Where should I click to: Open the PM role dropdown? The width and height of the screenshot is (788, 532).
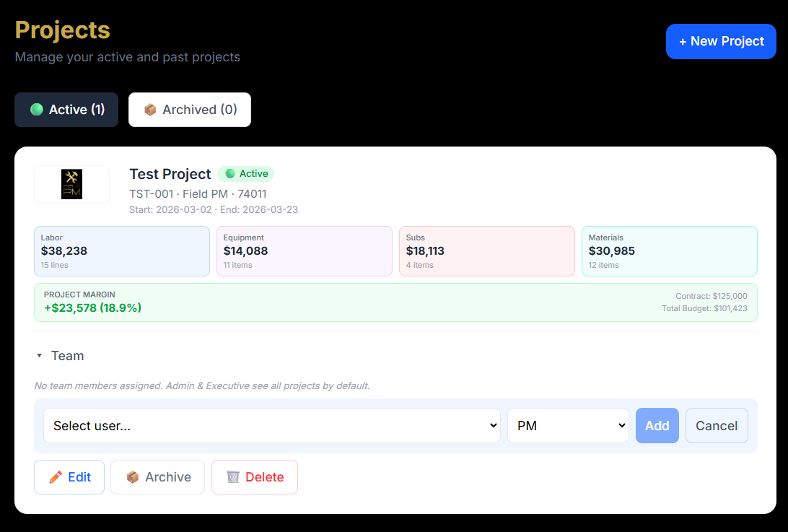point(568,425)
